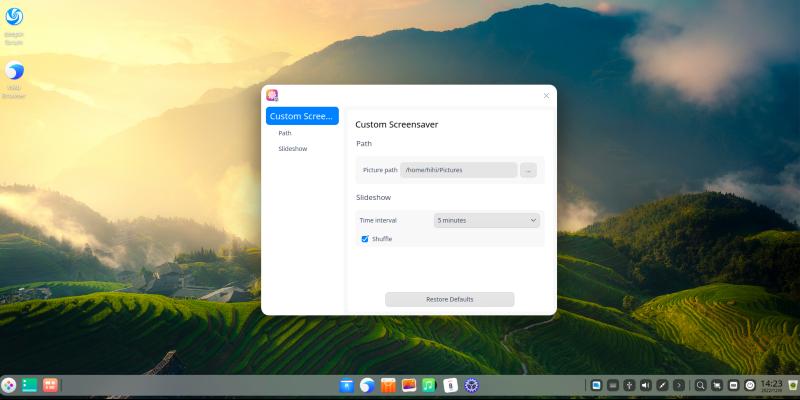Expand the tray arrow in the taskbar
800x400 pixels.
tap(678, 385)
